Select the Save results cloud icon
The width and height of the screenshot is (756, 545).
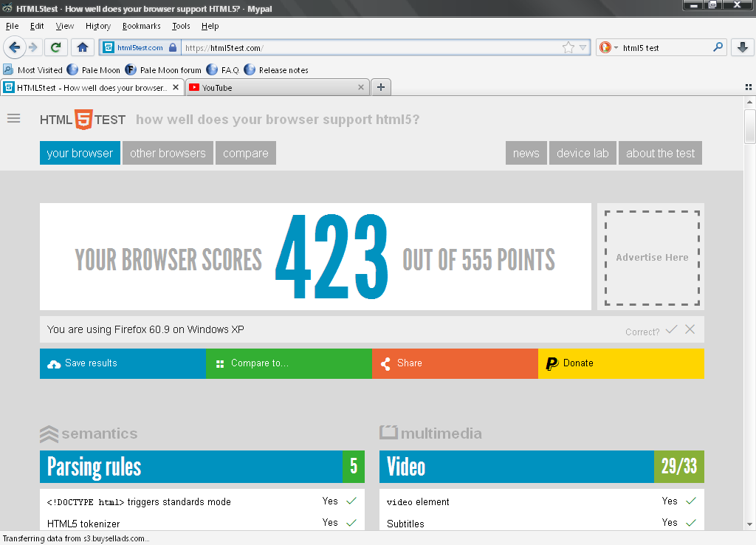(54, 363)
